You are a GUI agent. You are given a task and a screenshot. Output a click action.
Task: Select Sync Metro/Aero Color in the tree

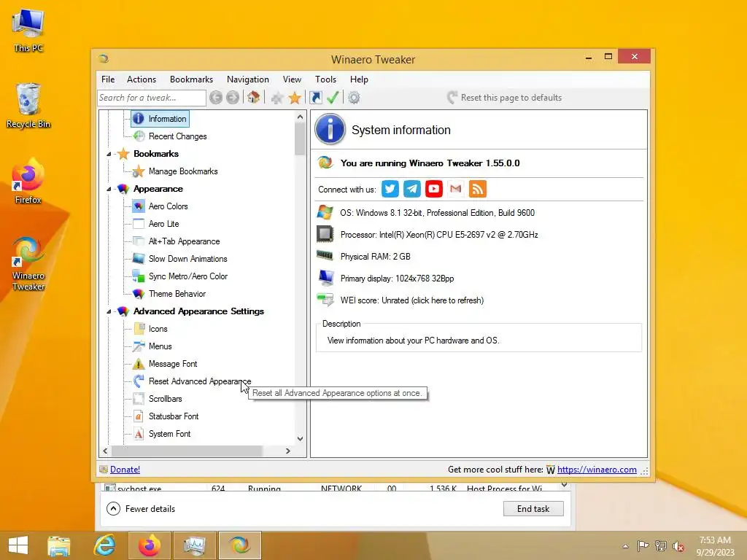(x=188, y=276)
